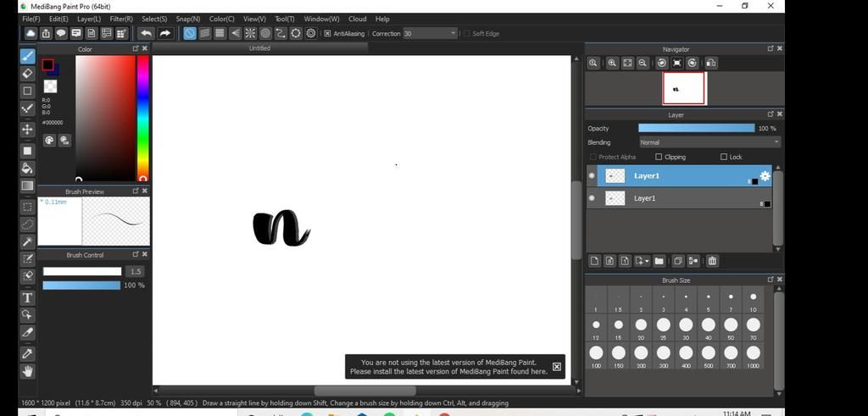Dismiss the update notification with X
Screen dimensions: 868x416
557,367
